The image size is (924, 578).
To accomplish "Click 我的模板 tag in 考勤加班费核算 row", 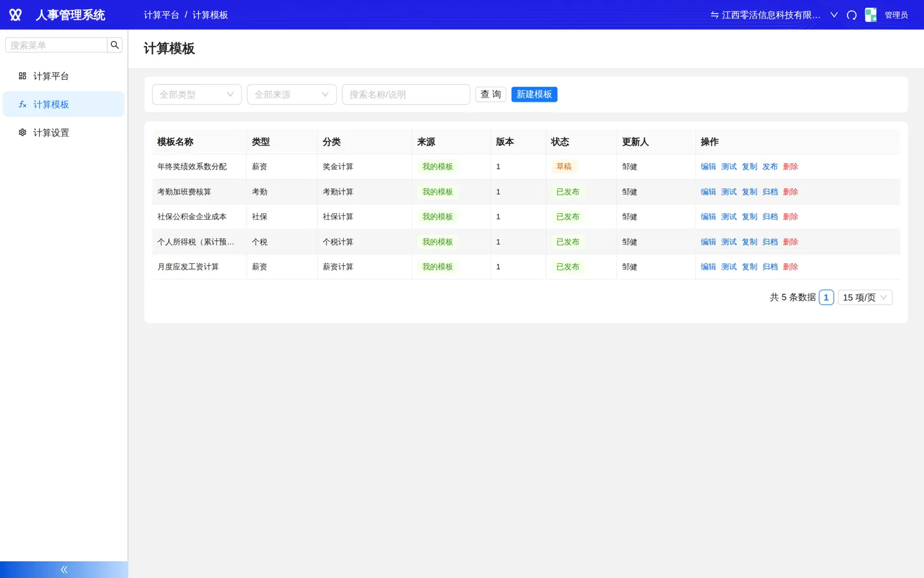I will 438,191.
